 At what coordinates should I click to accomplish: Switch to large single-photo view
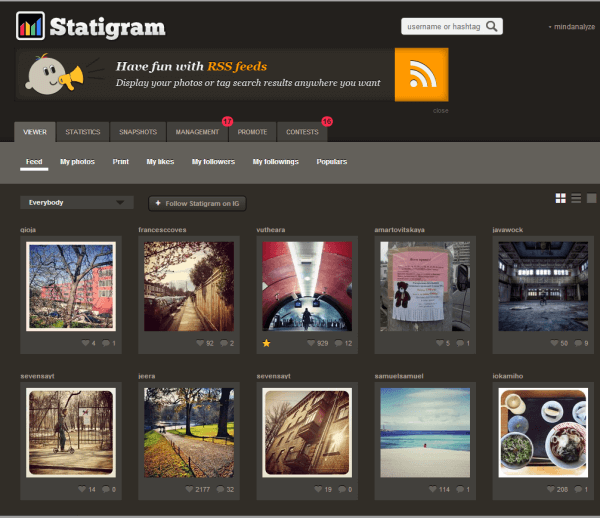(x=591, y=199)
